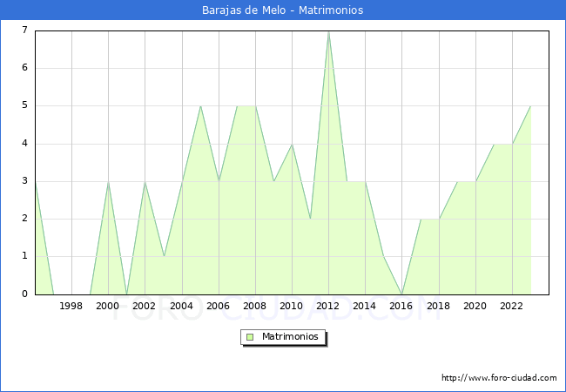Select the 2000 x-axis label
This screenshot has width=566, height=392.
pos(108,306)
